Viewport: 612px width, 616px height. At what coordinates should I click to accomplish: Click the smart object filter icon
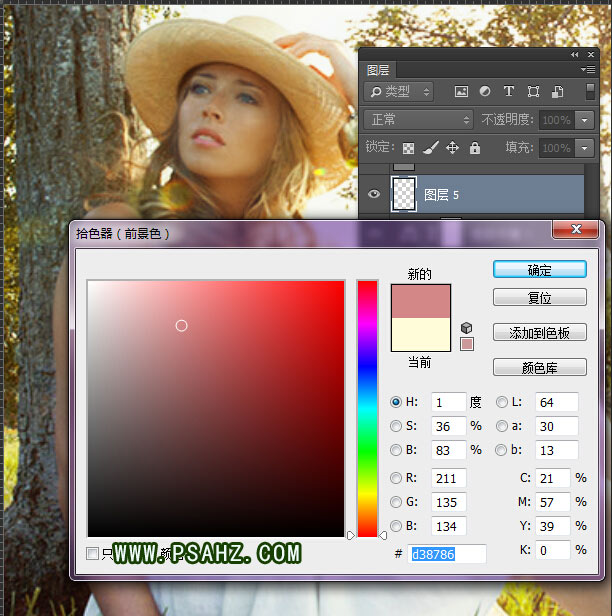coord(553,91)
